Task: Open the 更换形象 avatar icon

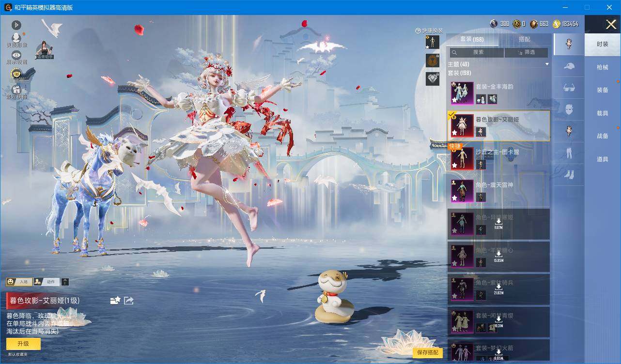Action: pos(16,38)
